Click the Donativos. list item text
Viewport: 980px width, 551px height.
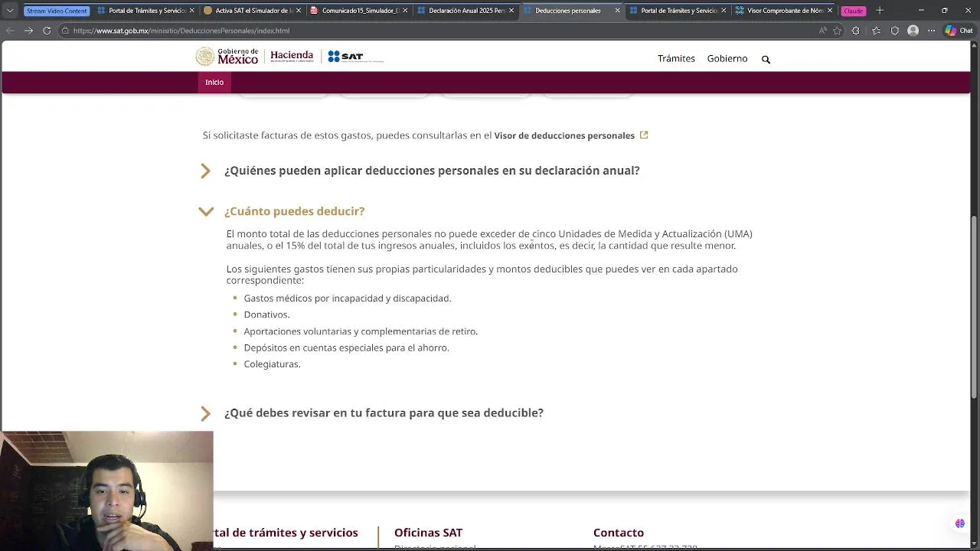pyautogui.click(x=266, y=315)
